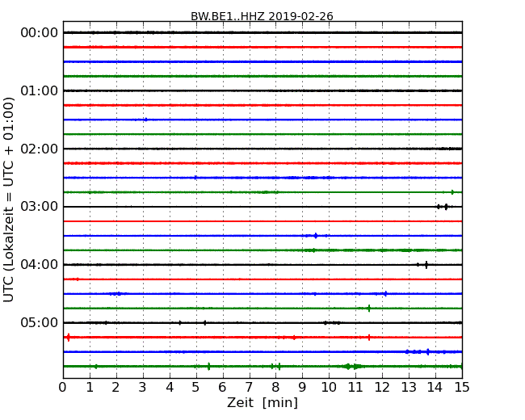Click the black spike near minute 5.3 on 05:00 trace
525x420 pixels.
click(x=204, y=323)
